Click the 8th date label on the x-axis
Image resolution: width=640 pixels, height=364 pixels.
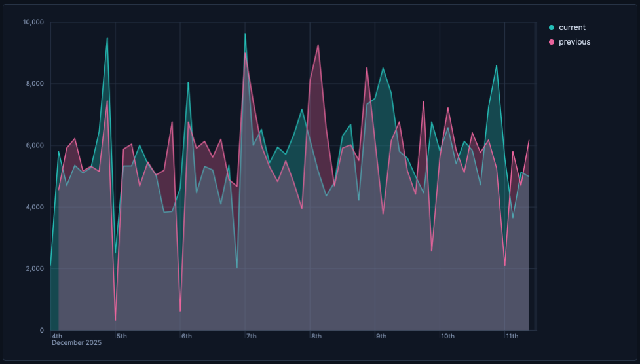tap(316, 337)
